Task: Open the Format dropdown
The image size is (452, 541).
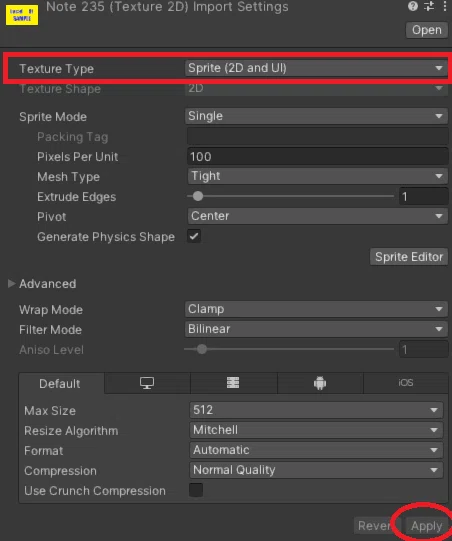Action: tap(316, 450)
